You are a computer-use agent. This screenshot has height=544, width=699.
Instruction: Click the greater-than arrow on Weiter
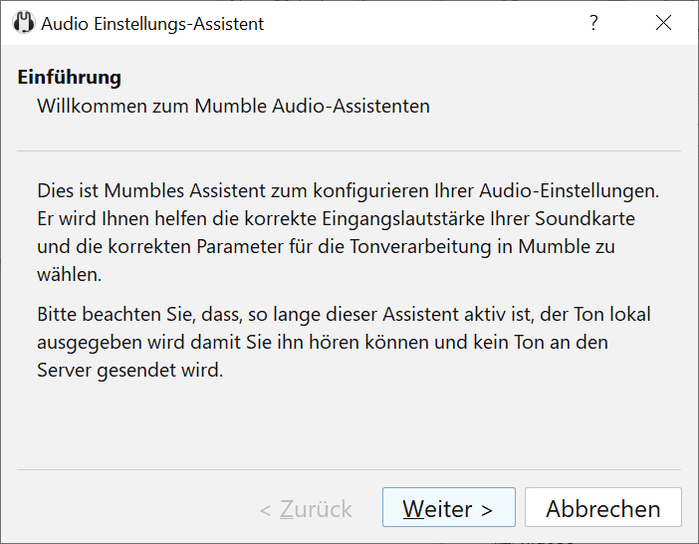tap(487, 510)
